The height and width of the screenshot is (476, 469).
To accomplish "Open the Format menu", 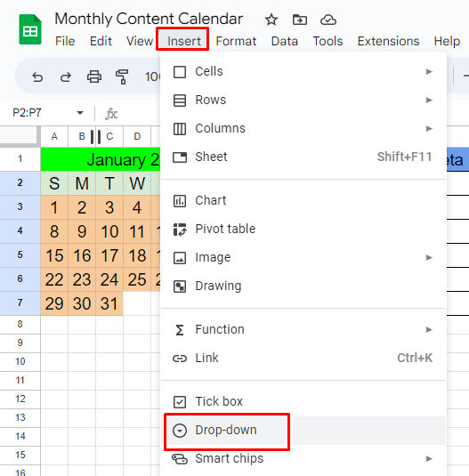I will [236, 41].
